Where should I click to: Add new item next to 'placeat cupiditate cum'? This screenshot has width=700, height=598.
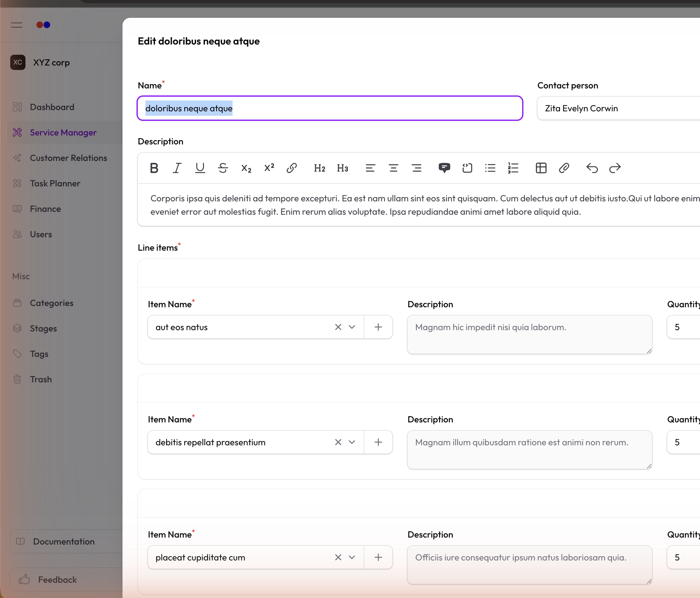pos(378,558)
